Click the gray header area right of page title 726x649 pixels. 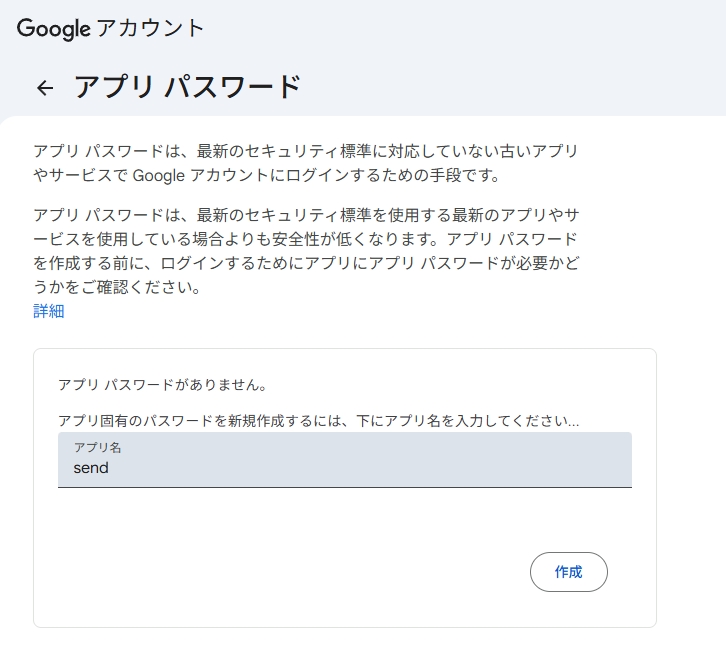[x=520, y=87]
